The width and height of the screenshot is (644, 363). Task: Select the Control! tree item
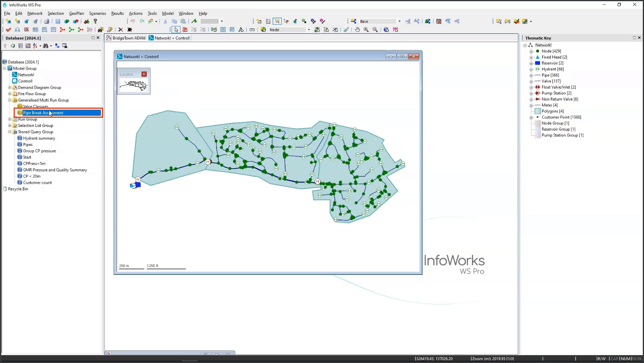click(x=25, y=81)
